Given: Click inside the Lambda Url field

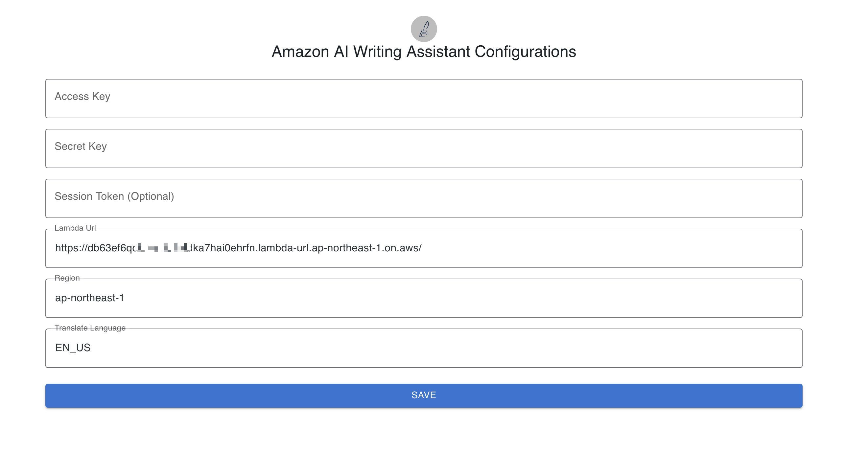Looking at the screenshot, I should pyautogui.click(x=606, y=248).
